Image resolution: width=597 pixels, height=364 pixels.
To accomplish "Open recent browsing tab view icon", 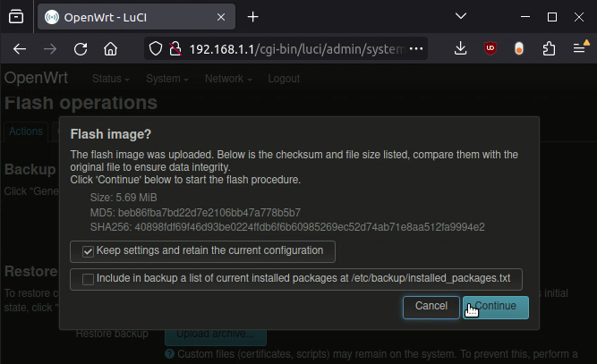I will coord(16,17).
